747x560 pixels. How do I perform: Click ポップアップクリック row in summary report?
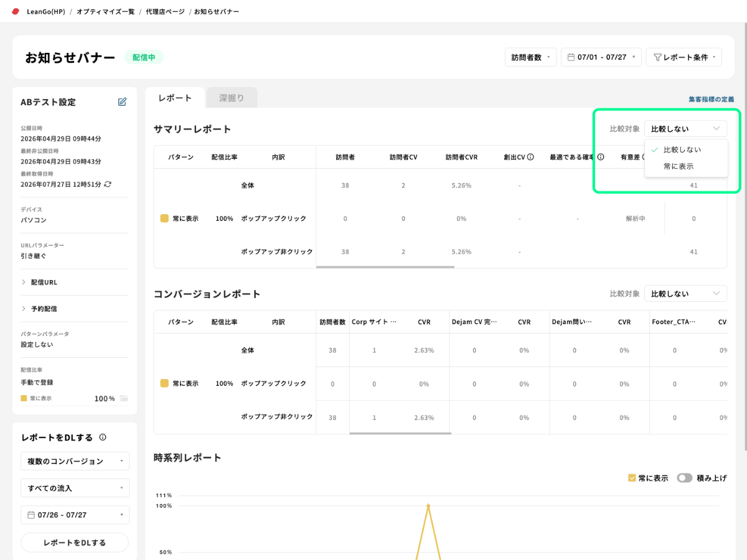274,219
